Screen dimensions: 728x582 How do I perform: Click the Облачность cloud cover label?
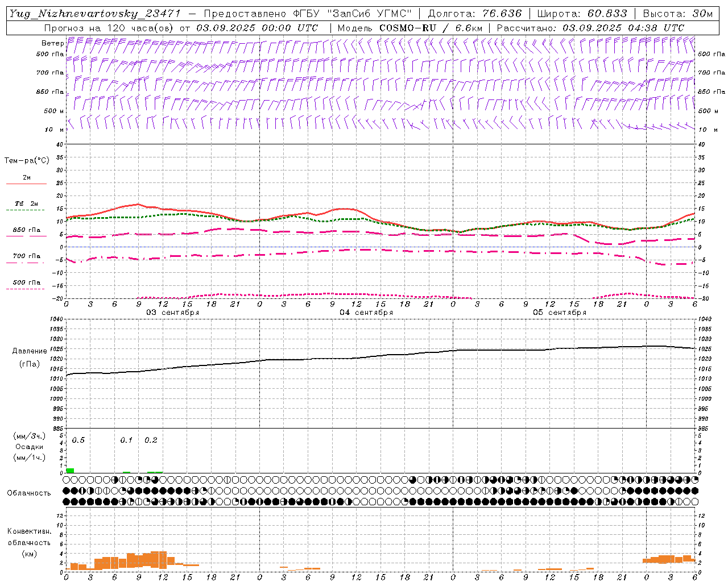[29, 493]
